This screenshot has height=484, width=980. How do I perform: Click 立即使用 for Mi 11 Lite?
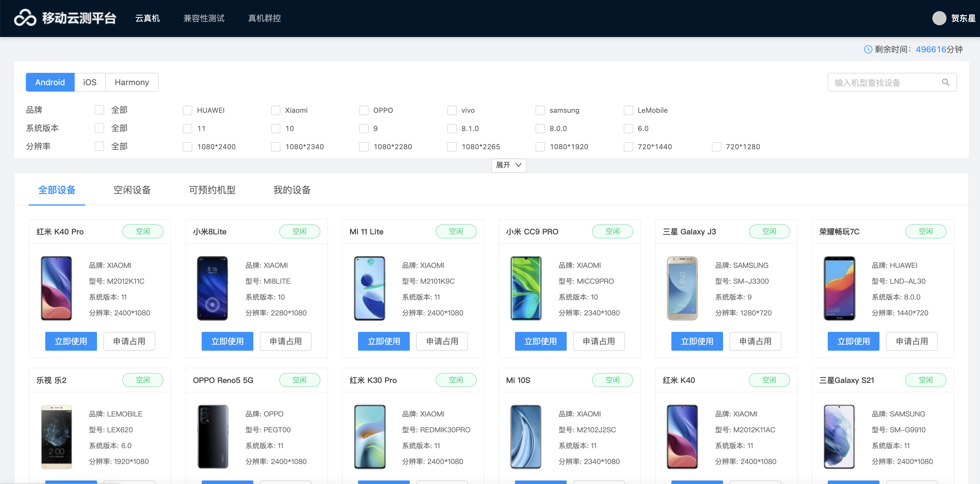[384, 341]
